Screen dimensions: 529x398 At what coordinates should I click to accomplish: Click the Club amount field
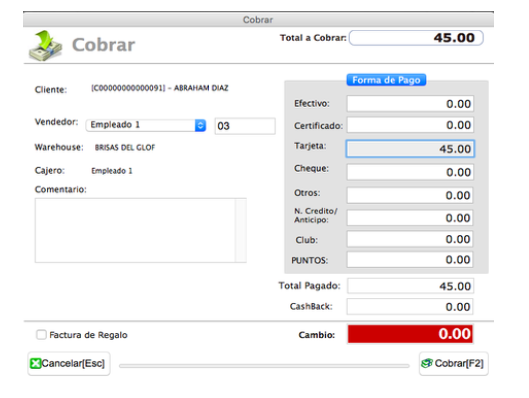410,239
